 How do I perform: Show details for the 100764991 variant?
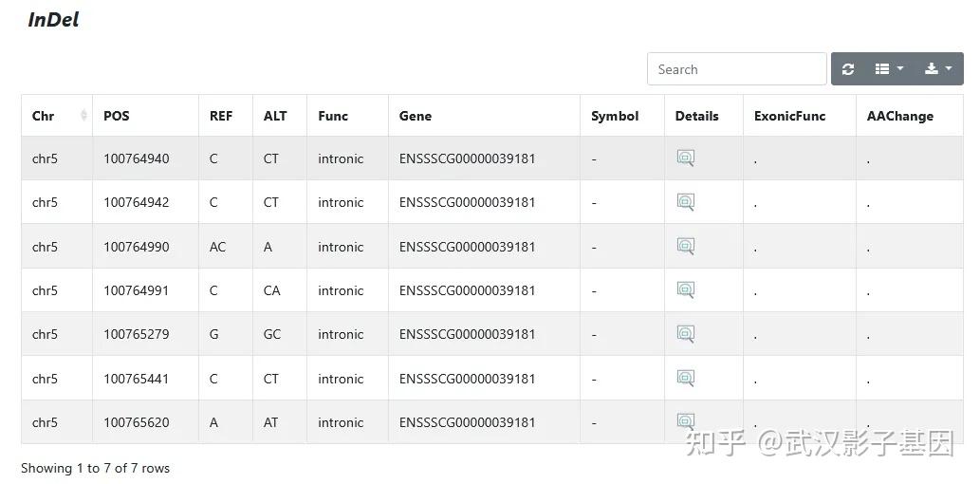pyautogui.click(x=686, y=290)
